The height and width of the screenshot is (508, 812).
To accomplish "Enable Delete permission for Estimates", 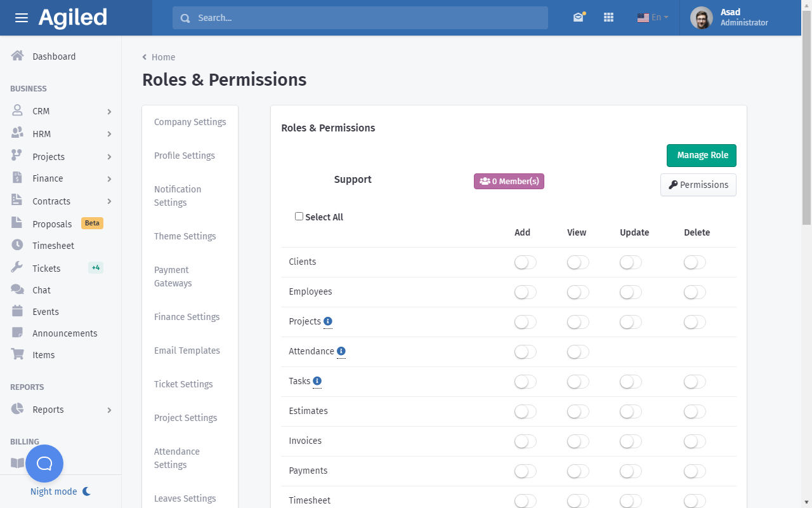I will [695, 411].
